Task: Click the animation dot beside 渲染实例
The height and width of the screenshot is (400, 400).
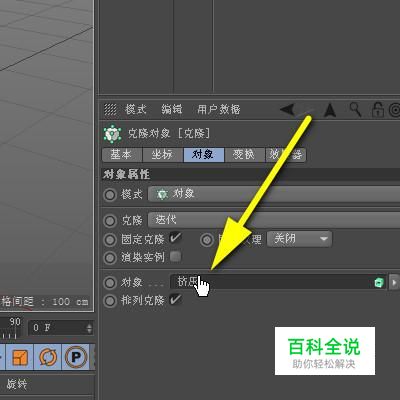Action: click(110, 257)
